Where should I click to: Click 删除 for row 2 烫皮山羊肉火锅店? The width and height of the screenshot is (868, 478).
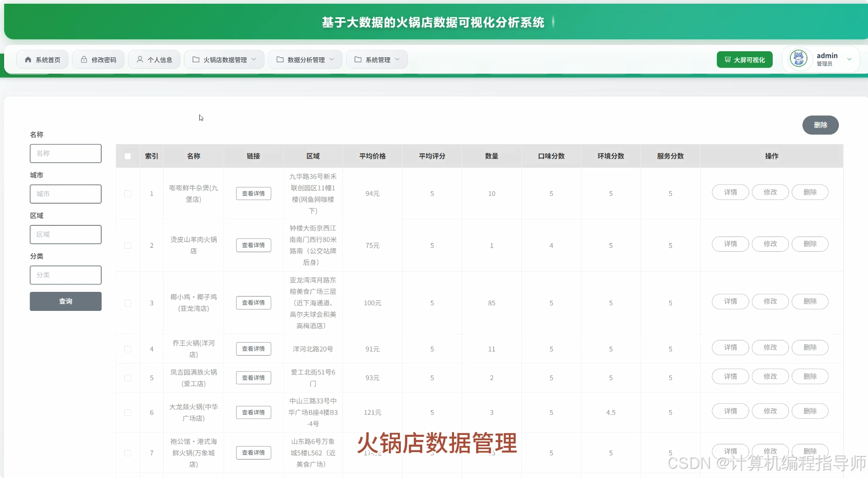[810, 244]
